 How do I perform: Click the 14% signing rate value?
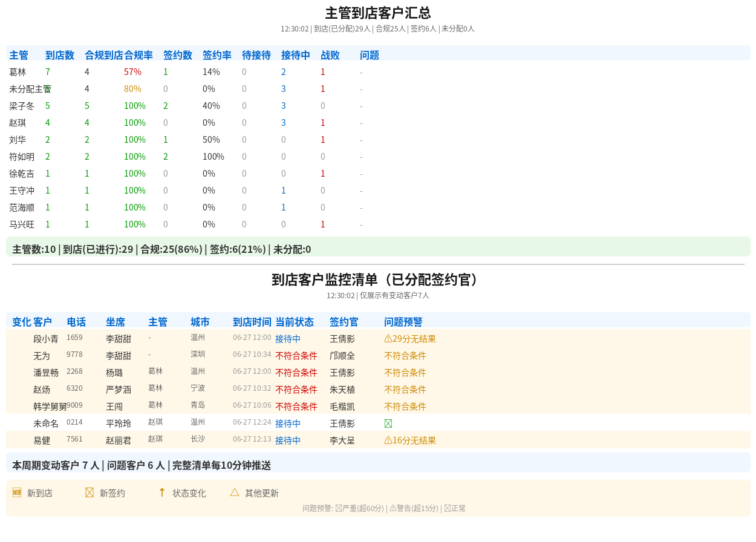211,72
